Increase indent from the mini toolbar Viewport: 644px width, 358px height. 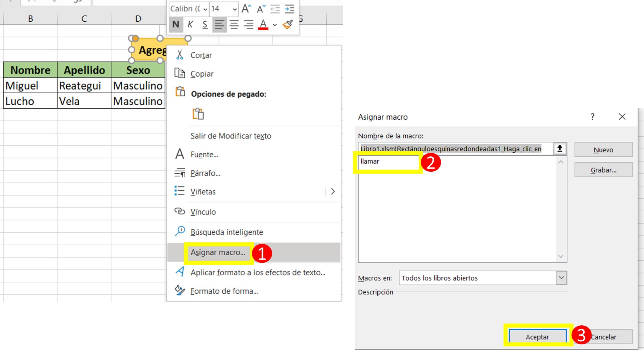pyautogui.click(x=289, y=9)
